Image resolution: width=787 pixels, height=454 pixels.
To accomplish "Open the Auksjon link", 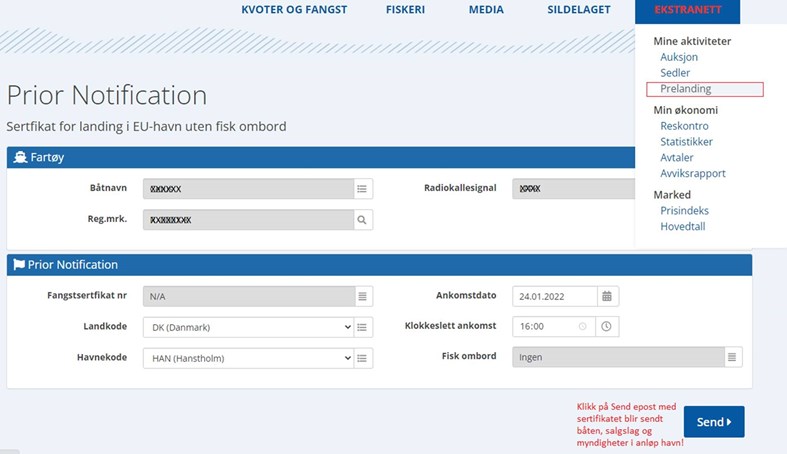I will click(679, 58).
